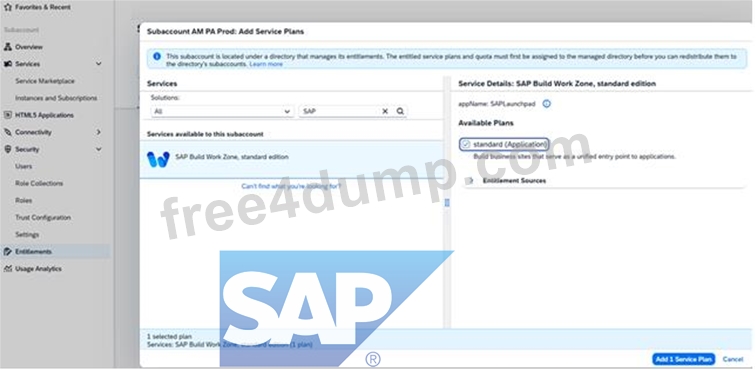This screenshot has height=370, width=756.
Task: Expand the Entitlement Sources section
Action: (x=471, y=181)
